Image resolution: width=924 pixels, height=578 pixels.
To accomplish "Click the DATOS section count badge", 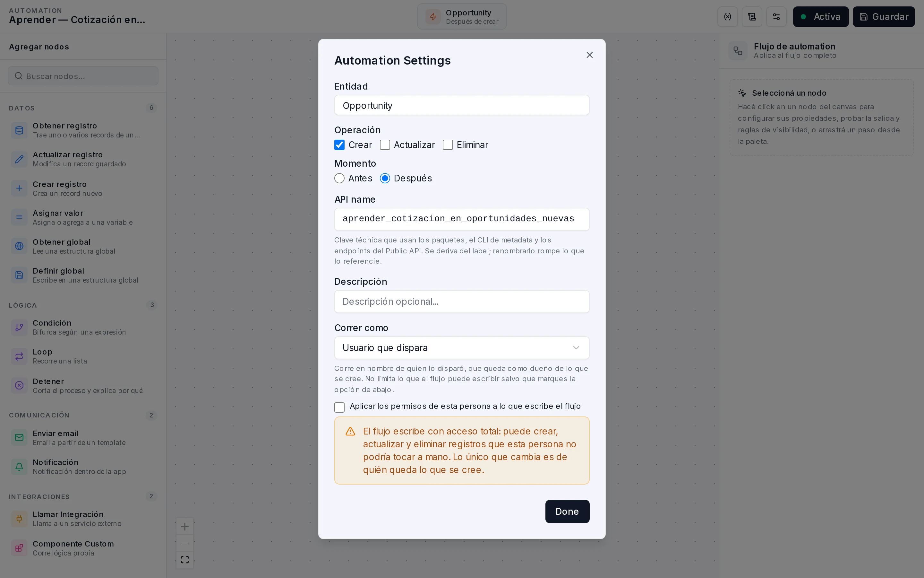I will pos(151,108).
